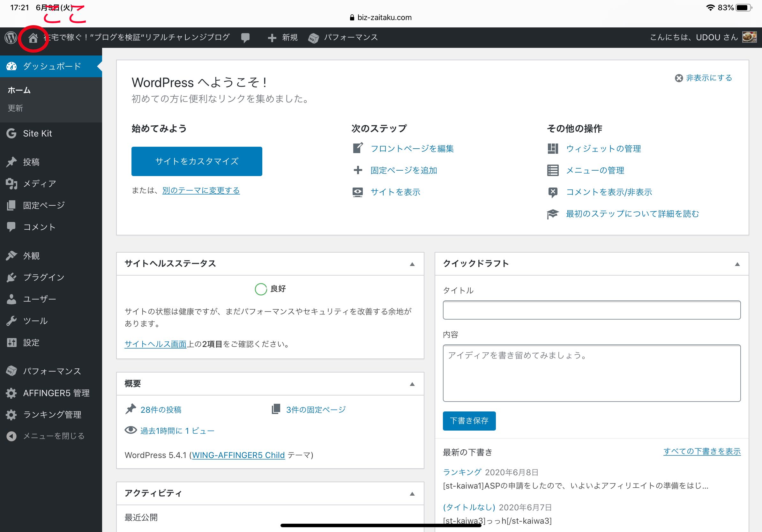
Task: Click the 下書き保存 button
Action: [x=469, y=421]
